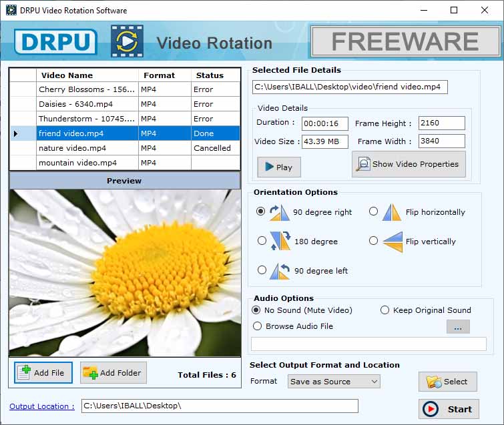
Task: Open the Output Location link
Action: point(42,406)
